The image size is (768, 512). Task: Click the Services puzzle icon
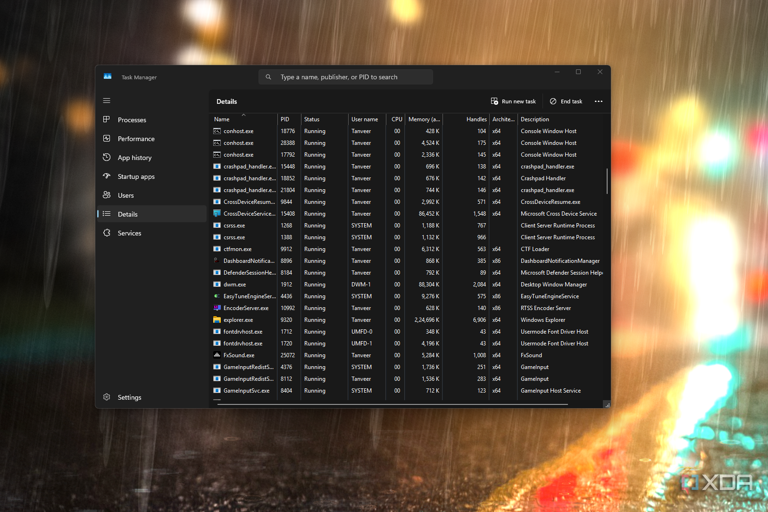pyautogui.click(x=106, y=233)
